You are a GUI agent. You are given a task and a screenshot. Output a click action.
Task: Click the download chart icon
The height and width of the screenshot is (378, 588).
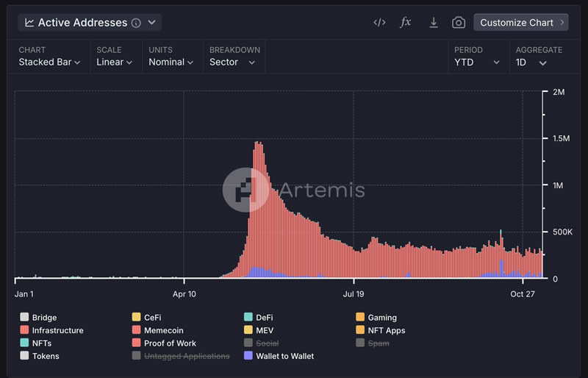click(x=434, y=23)
